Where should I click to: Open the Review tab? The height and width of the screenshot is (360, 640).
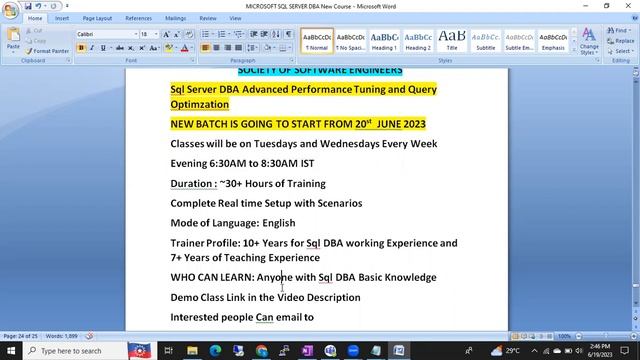pyautogui.click(x=208, y=18)
